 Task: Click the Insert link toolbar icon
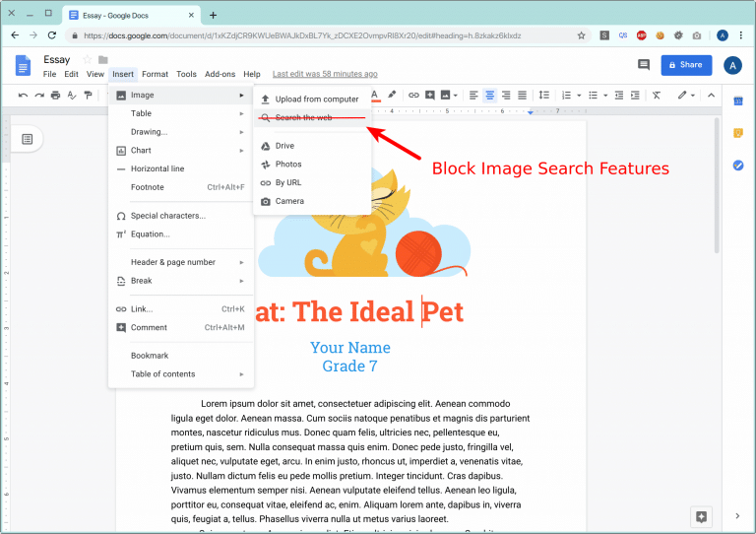pyautogui.click(x=413, y=95)
